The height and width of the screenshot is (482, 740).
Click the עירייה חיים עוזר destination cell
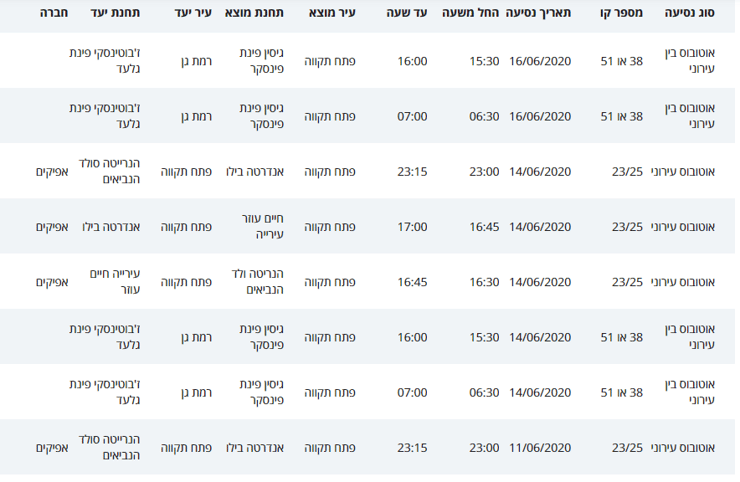[x=115, y=282]
